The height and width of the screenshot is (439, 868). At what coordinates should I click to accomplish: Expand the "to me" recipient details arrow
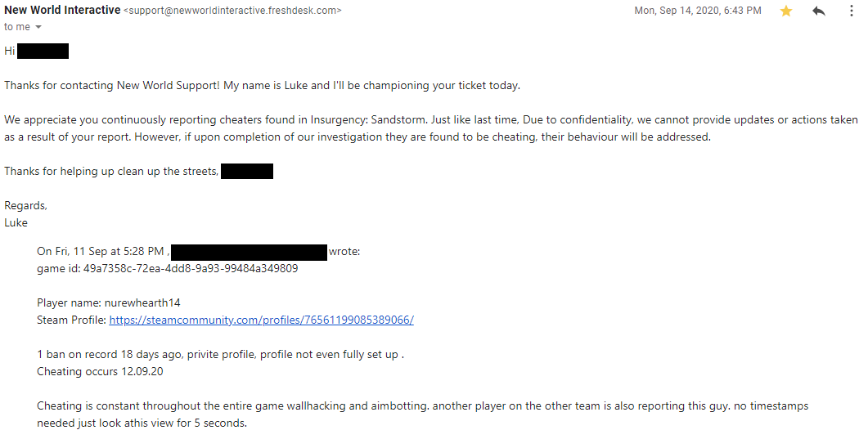pos(38,27)
